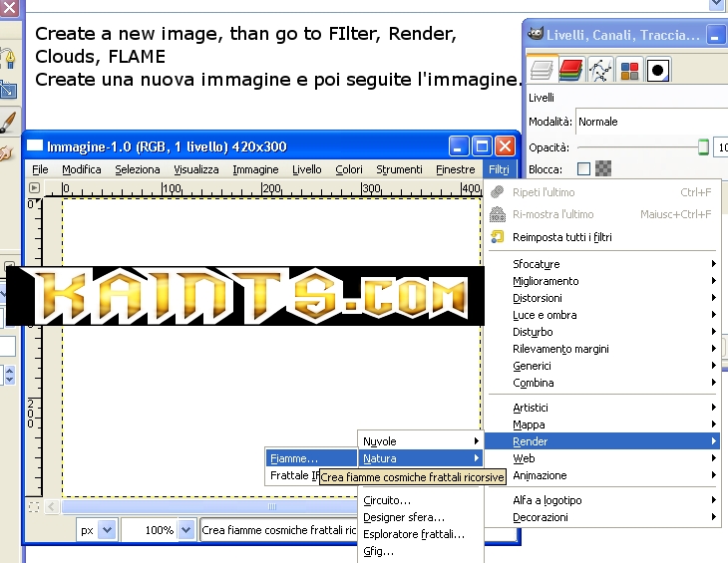Click the Ri-mostra l'ultimo icon

[x=498, y=214]
